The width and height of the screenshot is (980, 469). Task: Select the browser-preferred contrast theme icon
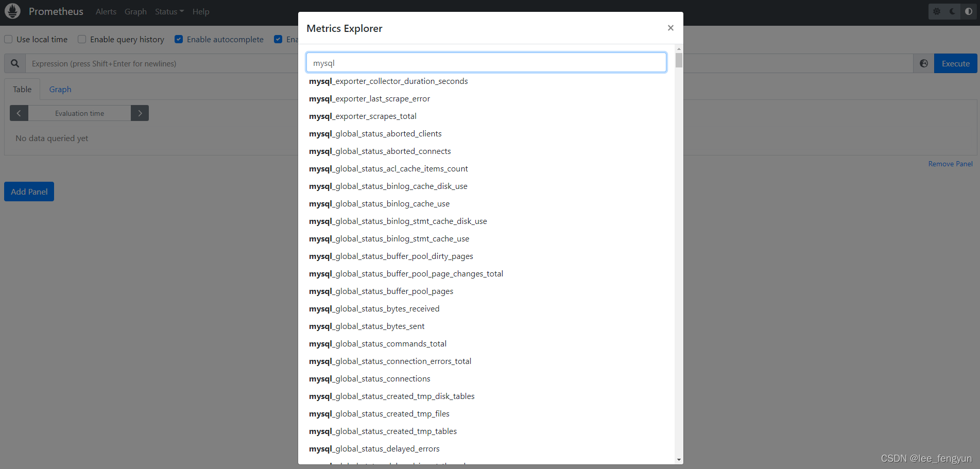pyautogui.click(x=969, y=11)
